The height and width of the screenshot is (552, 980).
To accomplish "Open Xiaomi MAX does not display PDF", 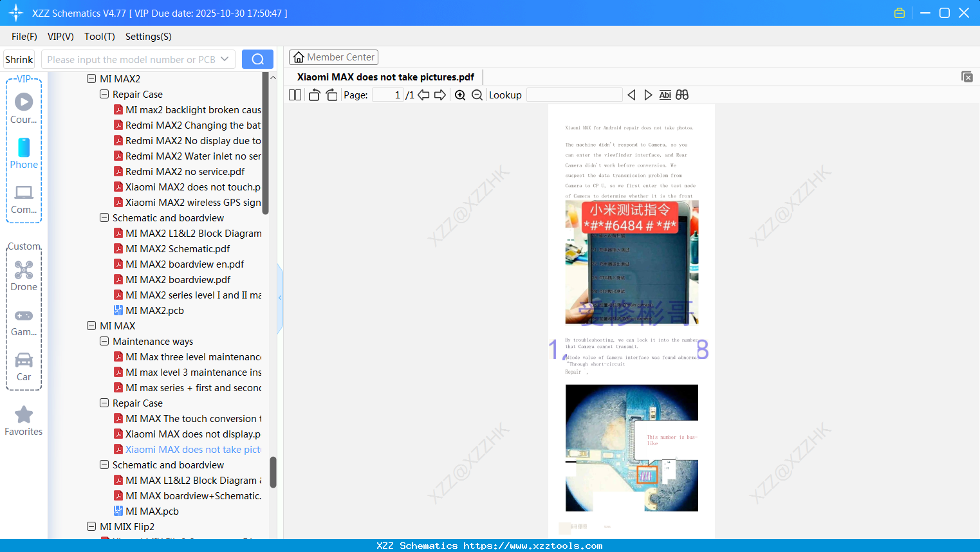I will 187,434.
